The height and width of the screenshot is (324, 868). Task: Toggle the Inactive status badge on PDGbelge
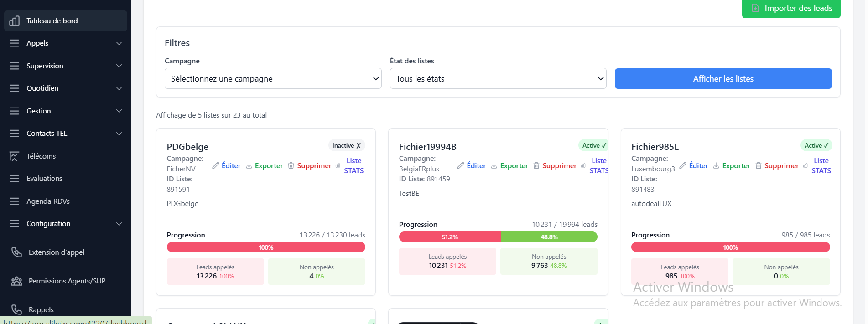tap(346, 145)
